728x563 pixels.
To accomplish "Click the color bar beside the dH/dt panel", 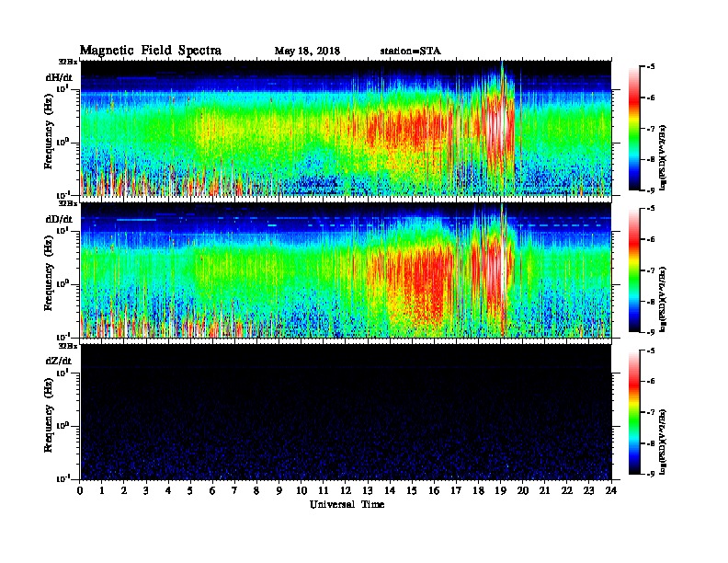I will pos(633,129).
